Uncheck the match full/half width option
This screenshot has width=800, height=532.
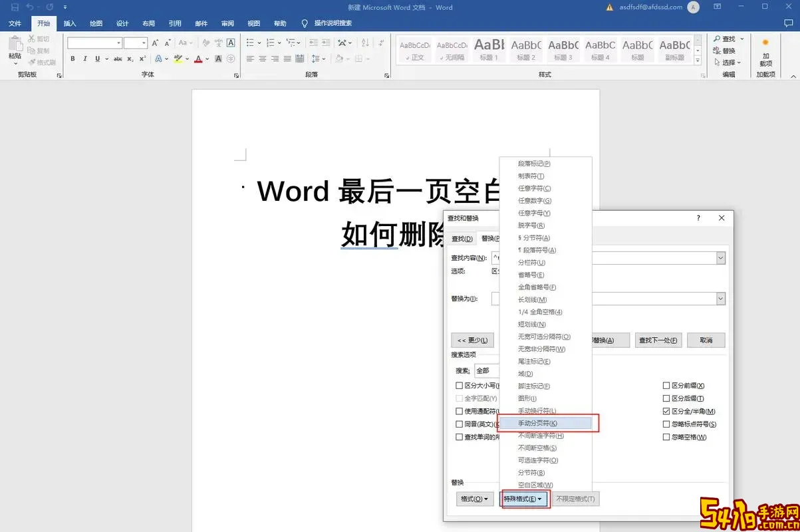coord(666,412)
